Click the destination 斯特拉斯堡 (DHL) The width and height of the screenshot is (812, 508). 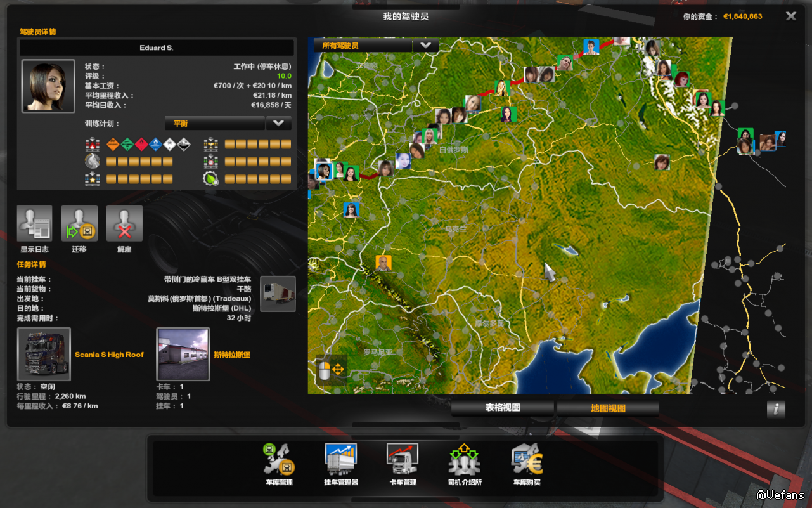[222, 308]
